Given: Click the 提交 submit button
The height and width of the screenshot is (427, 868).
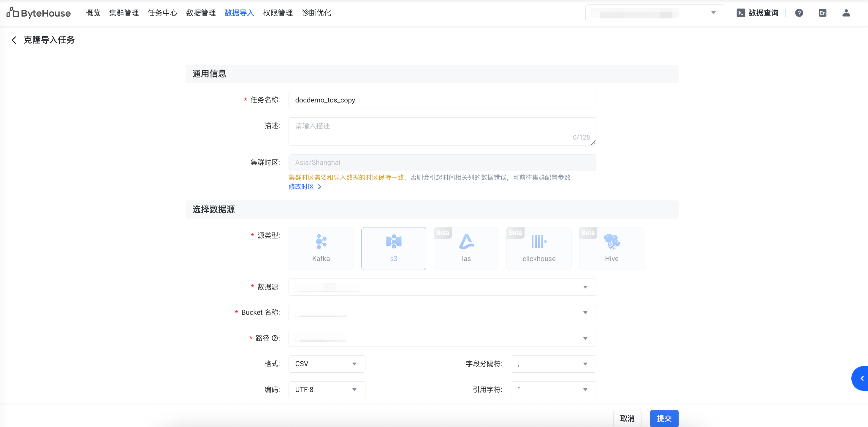Looking at the screenshot, I should pyautogui.click(x=663, y=418).
